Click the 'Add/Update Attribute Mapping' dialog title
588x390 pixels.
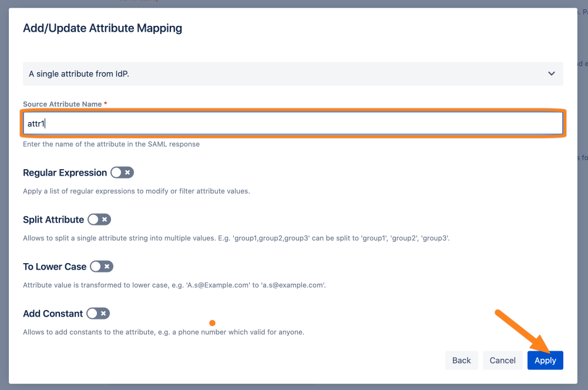pos(102,28)
